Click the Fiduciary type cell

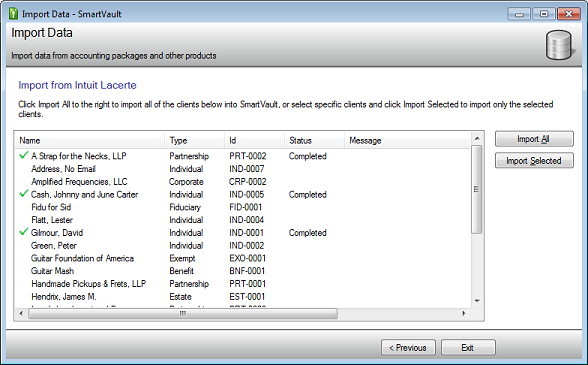(x=185, y=207)
